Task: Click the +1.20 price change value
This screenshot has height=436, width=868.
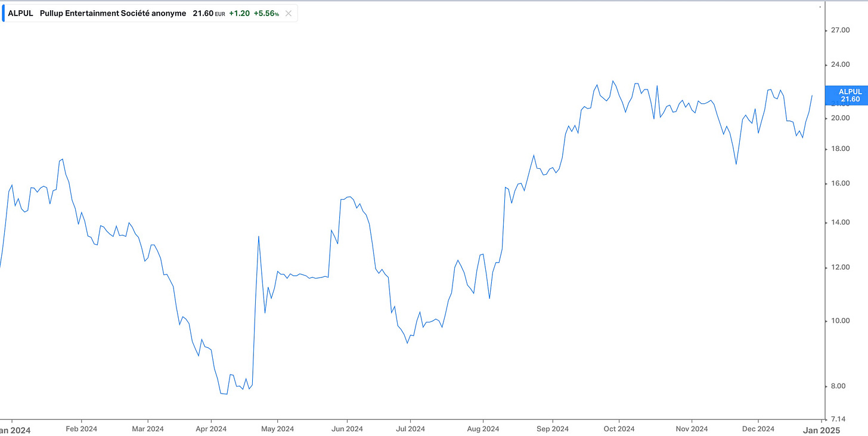Action: point(239,13)
